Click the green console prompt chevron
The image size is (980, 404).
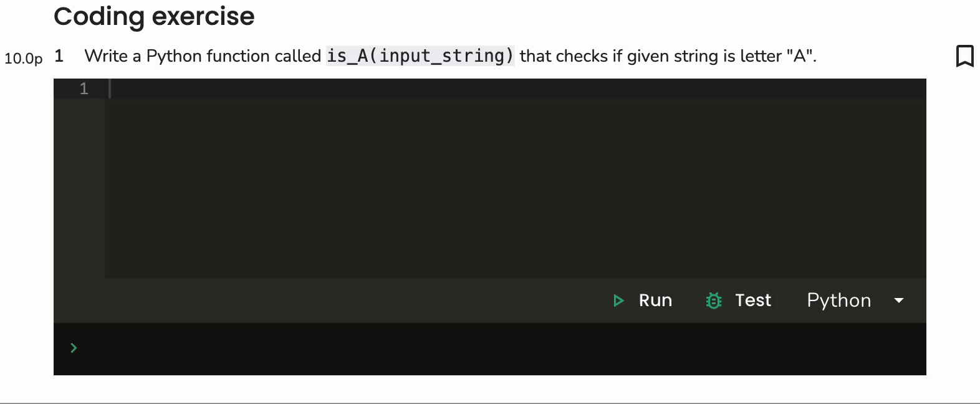coord(74,348)
